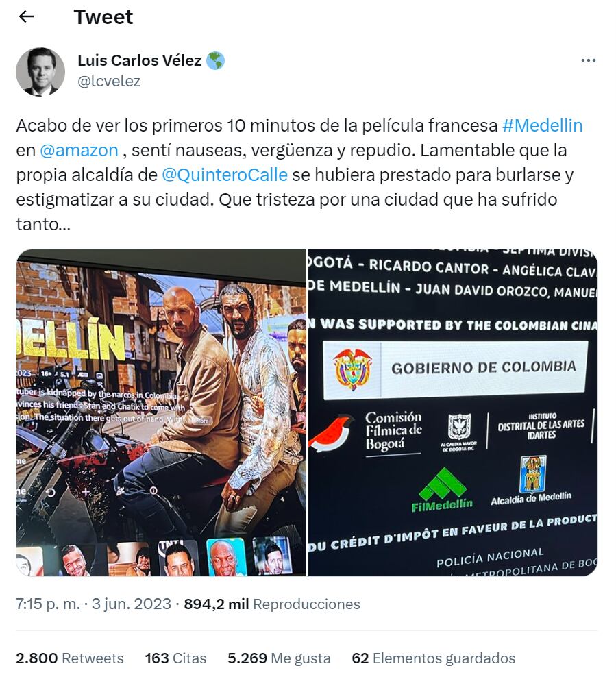Click the @lcvelez handle
Screen dimensions: 616x679
point(109,81)
